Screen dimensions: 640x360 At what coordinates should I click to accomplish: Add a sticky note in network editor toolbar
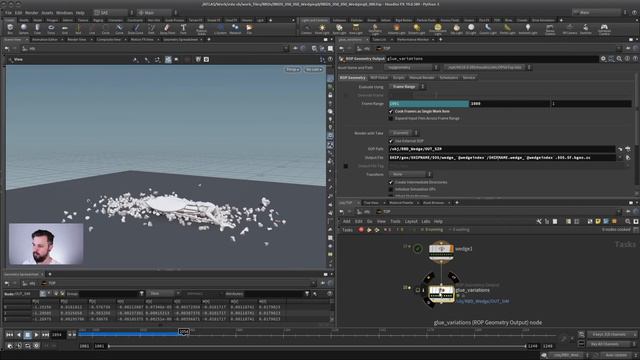coord(598,221)
